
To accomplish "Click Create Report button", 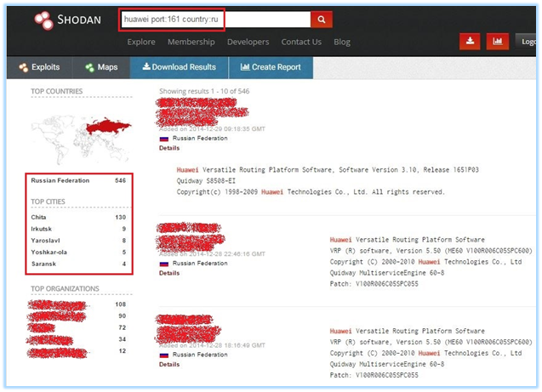I will coord(271,67).
